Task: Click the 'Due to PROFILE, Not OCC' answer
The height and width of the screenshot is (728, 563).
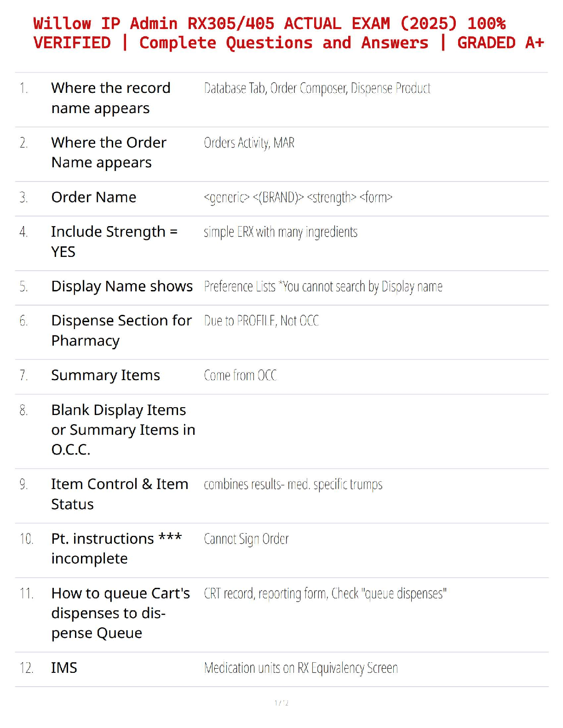Action: click(261, 321)
